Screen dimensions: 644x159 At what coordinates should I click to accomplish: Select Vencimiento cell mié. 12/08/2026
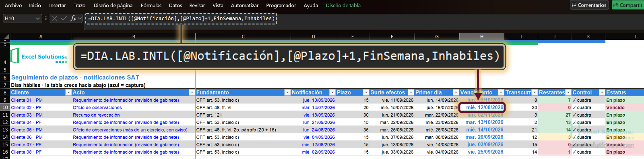(x=482, y=107)
